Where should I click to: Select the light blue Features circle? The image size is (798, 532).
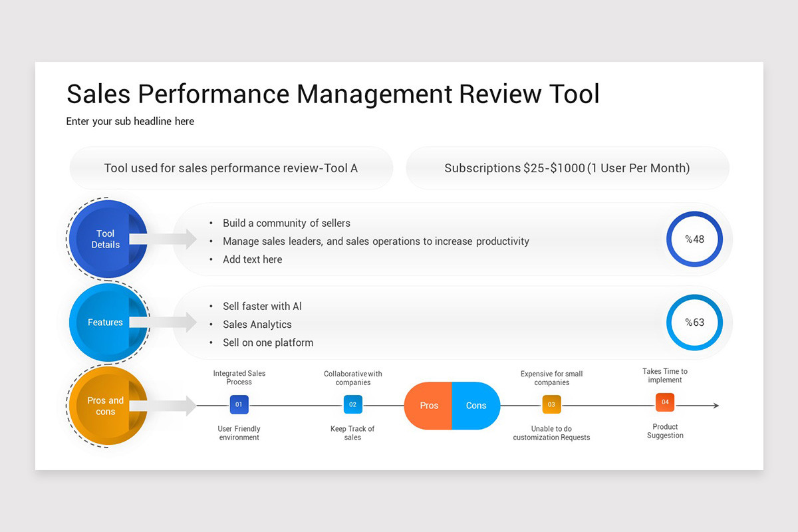click(106, 323)
